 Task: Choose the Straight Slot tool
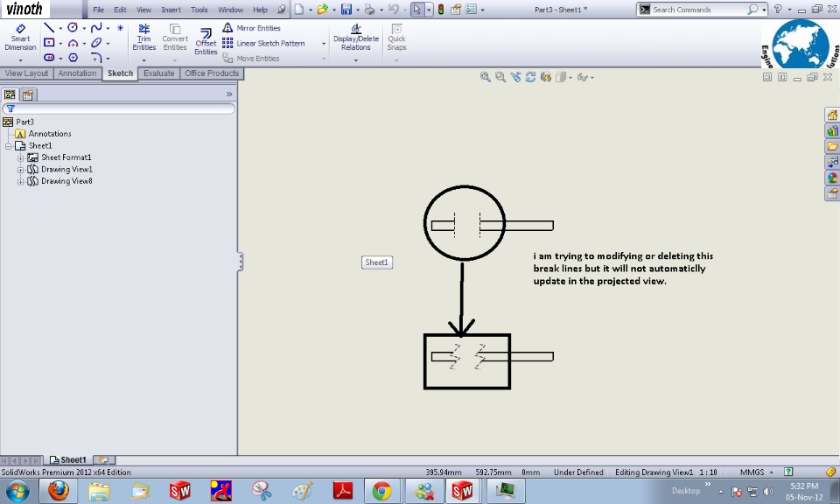click(x=49, y=57)
